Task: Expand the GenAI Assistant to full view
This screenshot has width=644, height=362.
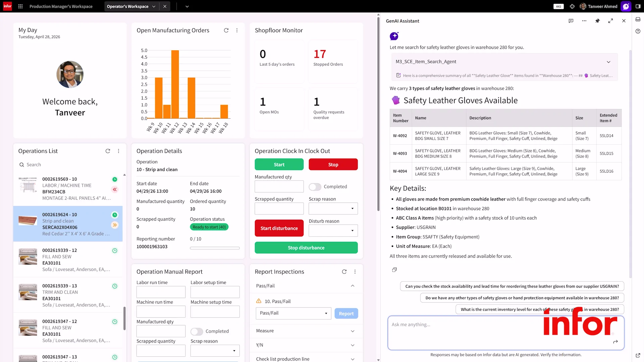Action: 610,21
